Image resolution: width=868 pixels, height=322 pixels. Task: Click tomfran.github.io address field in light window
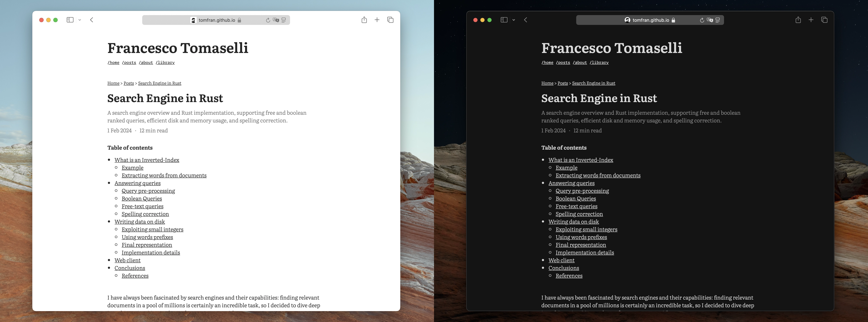pyautogui.click(x=217, y=20)
